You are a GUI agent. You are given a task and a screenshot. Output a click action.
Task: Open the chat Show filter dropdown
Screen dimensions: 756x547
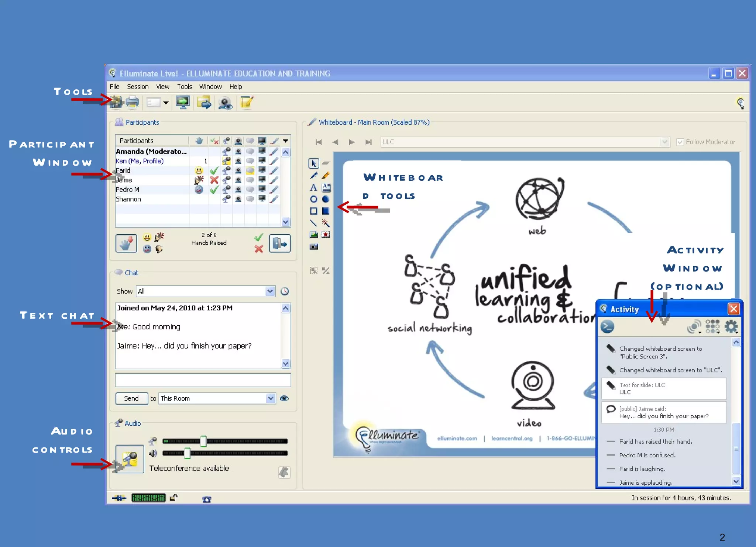coord(270,291)
